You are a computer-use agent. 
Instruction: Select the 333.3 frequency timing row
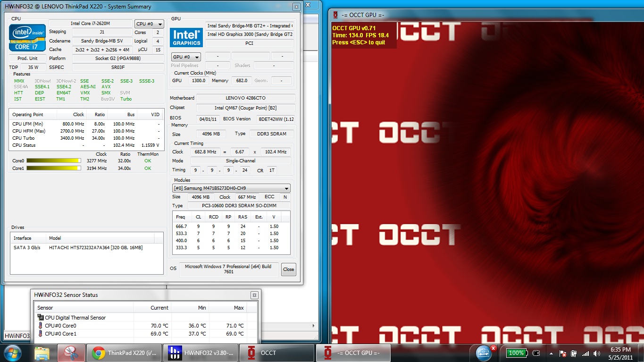[x=231, y=248]
